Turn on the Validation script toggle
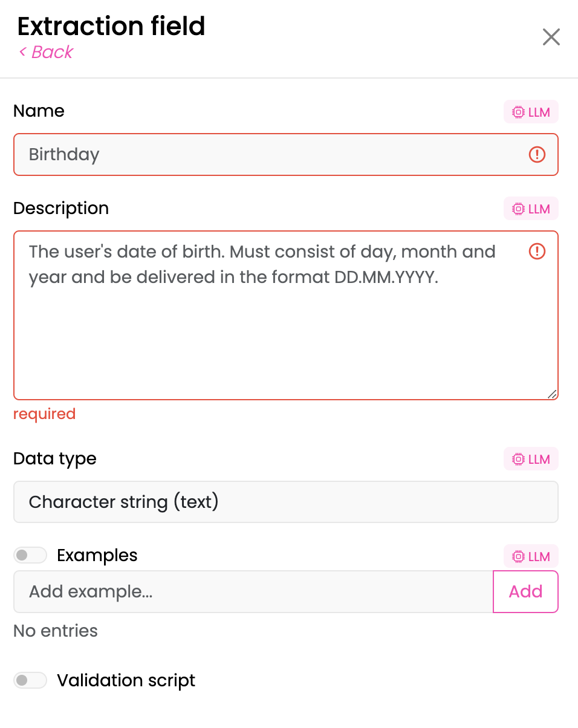 (30, 680)
